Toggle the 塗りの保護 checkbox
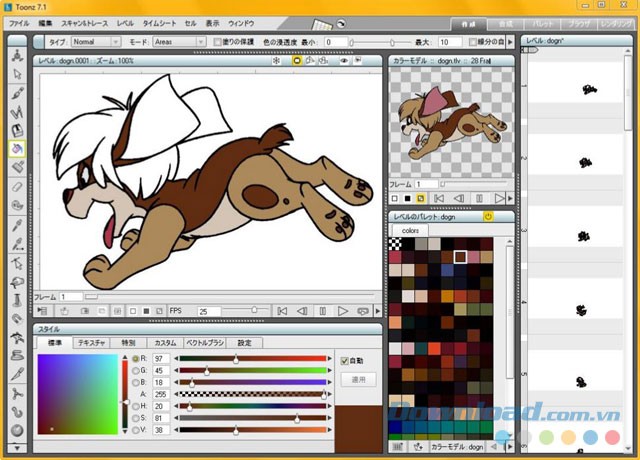This screenshot has width=640, height=460. coord(219,42)
